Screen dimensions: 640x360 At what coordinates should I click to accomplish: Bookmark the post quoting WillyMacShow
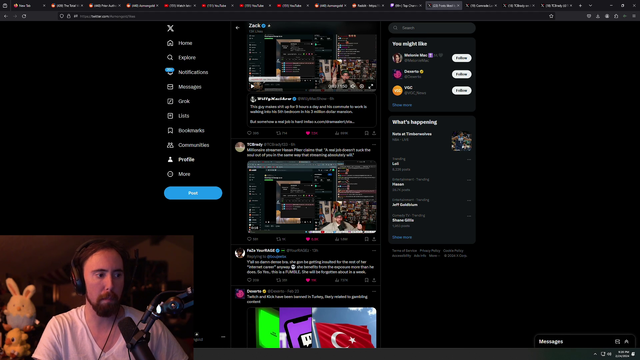(x=367, y=133)
